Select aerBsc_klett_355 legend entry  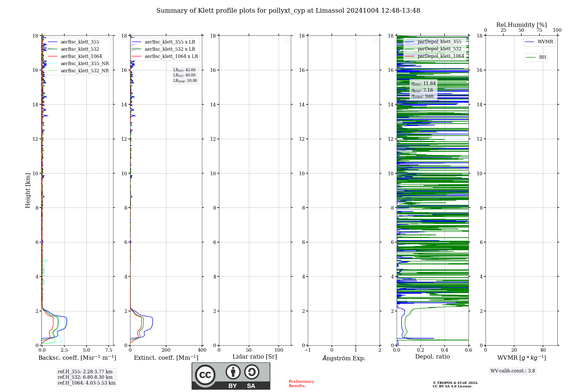(79, 42)
